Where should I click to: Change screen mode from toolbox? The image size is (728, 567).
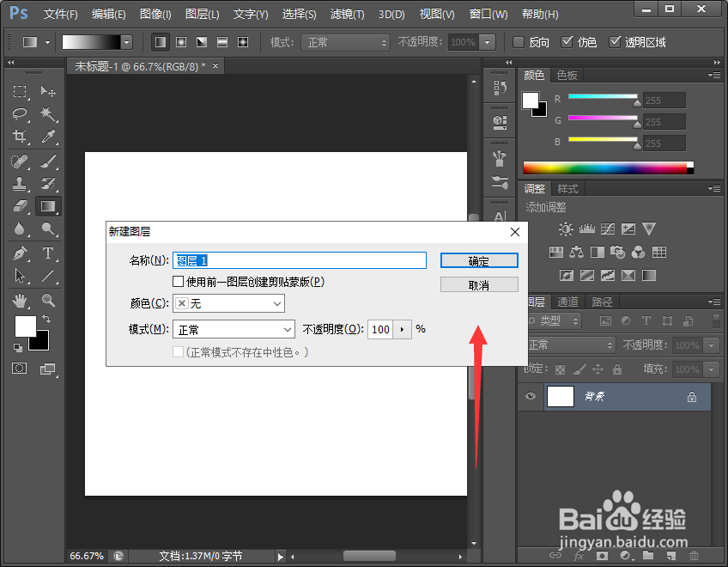click(x=47, y=369)
